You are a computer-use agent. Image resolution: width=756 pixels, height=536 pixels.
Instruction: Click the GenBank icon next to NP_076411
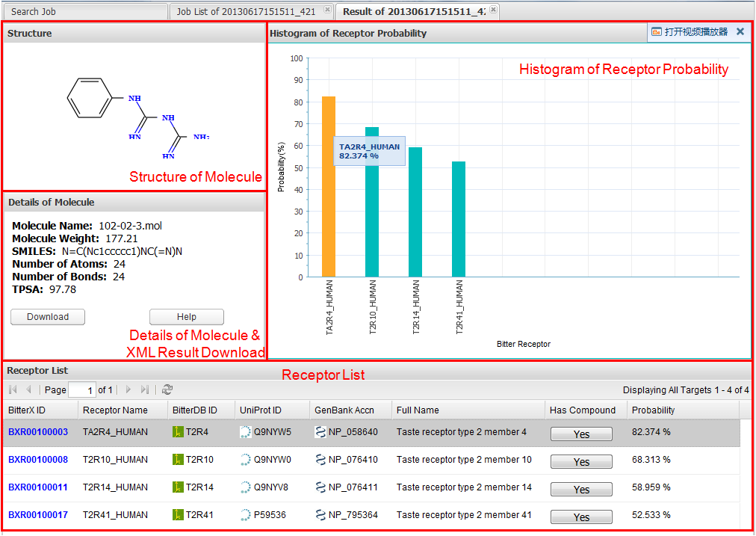320,487
